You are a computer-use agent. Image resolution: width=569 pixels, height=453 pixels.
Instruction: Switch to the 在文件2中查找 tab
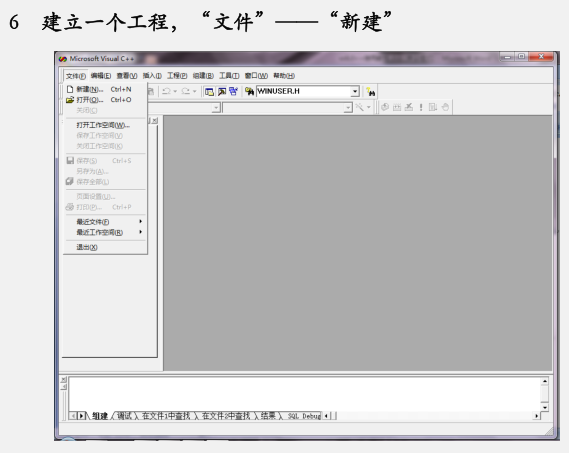click(226, 416)
